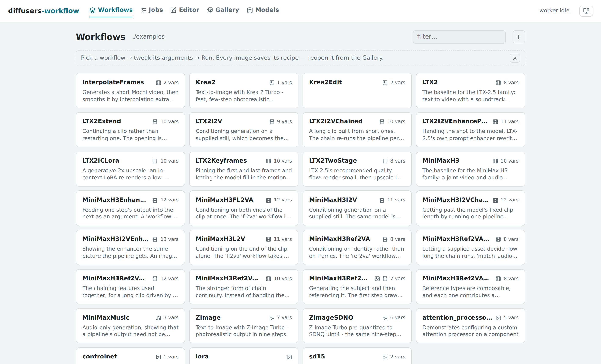This screenshot has width=601, height=364.
Task: Click the MiniMaxH3FL2VA workflow title
Action: pyautogui.click(x=224, y=200)
